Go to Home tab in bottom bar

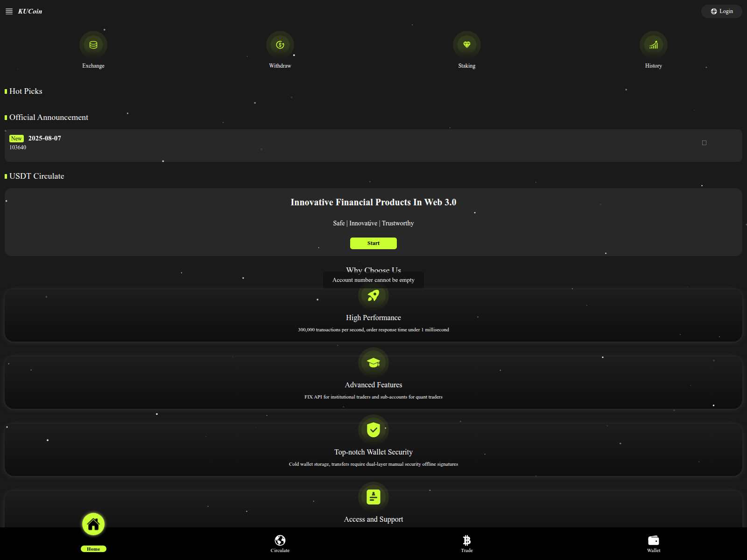coord(93,532)
